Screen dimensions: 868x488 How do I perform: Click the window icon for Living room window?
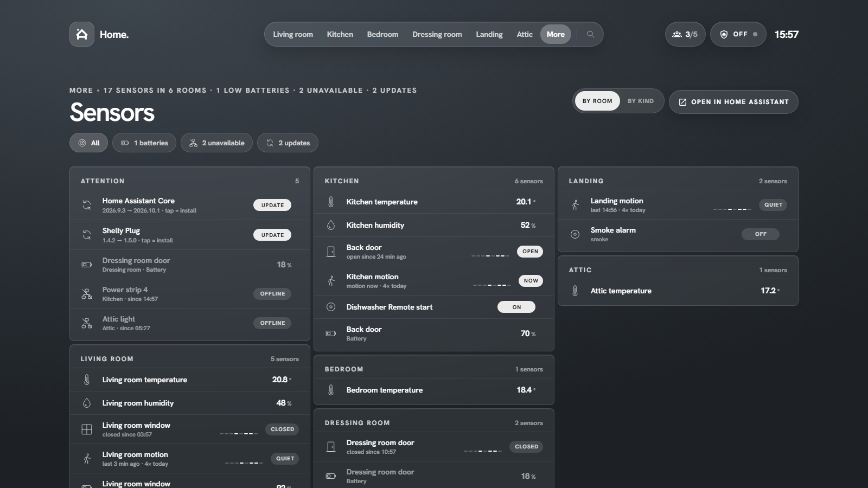pyautogui.click(x=87, y=429)
